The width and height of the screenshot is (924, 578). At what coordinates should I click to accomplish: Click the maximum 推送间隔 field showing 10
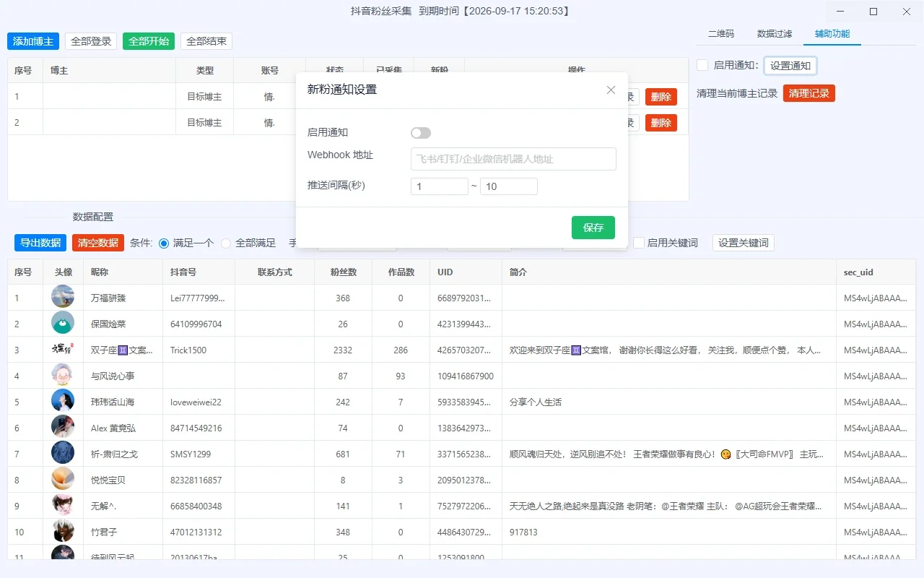509,186
